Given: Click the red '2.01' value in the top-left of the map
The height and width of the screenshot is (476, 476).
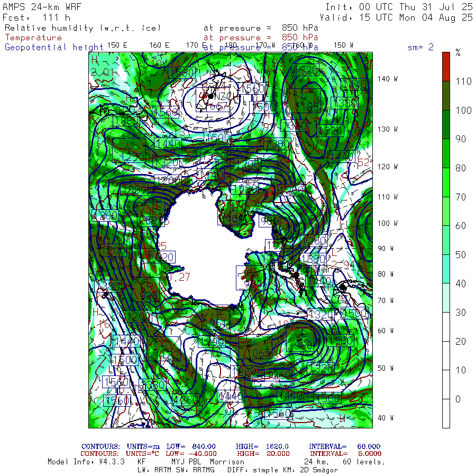Looking at the screenshot, I should pos(102,72).
